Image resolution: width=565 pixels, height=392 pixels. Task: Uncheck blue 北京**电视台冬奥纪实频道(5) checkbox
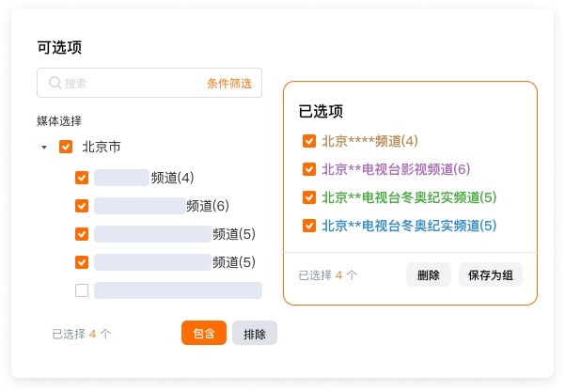coord(308,226)
